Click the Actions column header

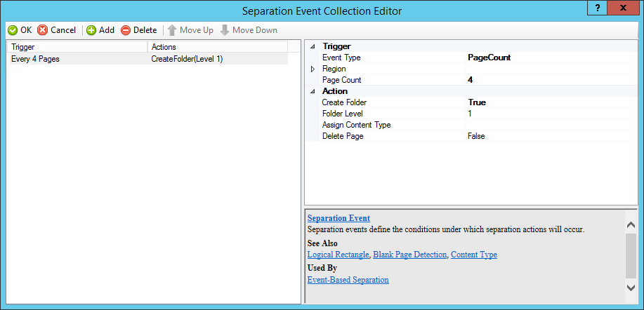(x=218, y=46)
